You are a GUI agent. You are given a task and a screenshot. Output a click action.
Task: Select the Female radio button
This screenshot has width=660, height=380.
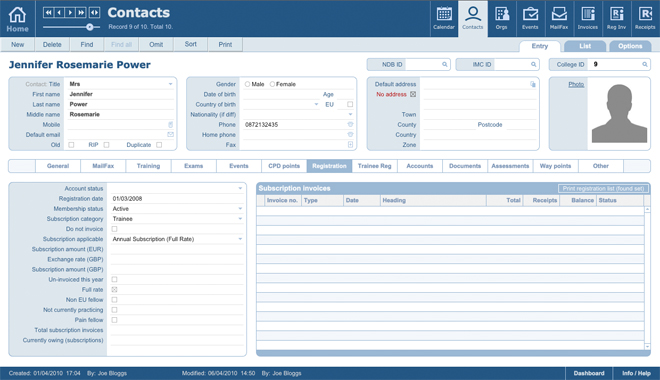pos(272,84)
